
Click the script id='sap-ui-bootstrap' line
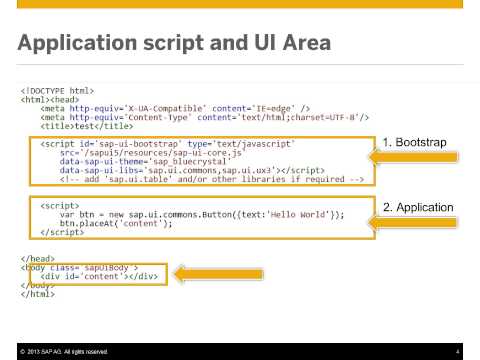168,144
